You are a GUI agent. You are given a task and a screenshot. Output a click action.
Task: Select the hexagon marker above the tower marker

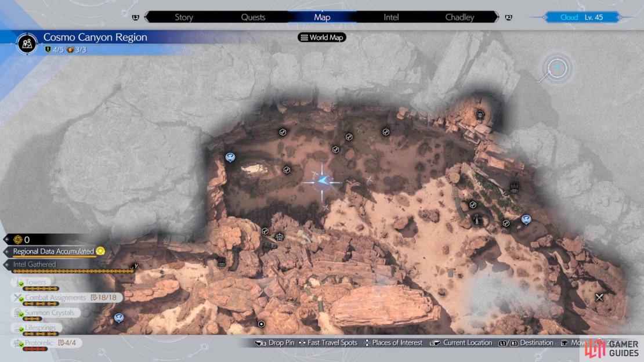point(473,205)
